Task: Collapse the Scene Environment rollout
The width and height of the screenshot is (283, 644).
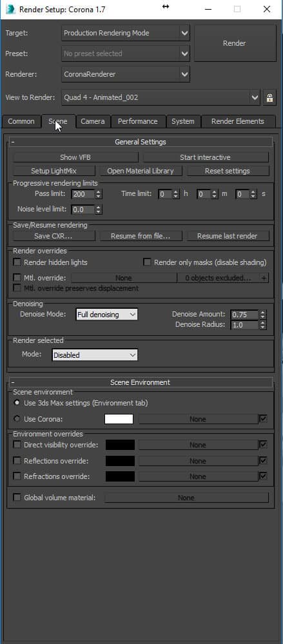Action: click(141, 382)
